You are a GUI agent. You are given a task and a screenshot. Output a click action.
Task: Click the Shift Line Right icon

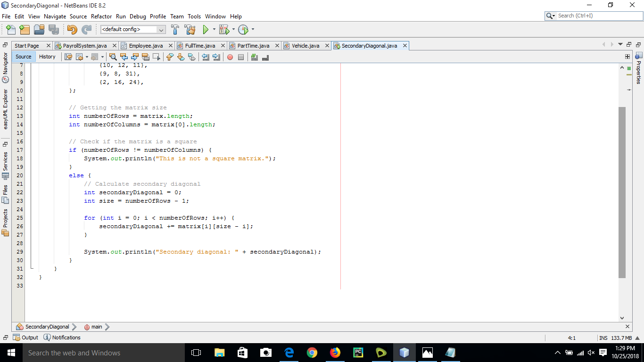[216, 57]
